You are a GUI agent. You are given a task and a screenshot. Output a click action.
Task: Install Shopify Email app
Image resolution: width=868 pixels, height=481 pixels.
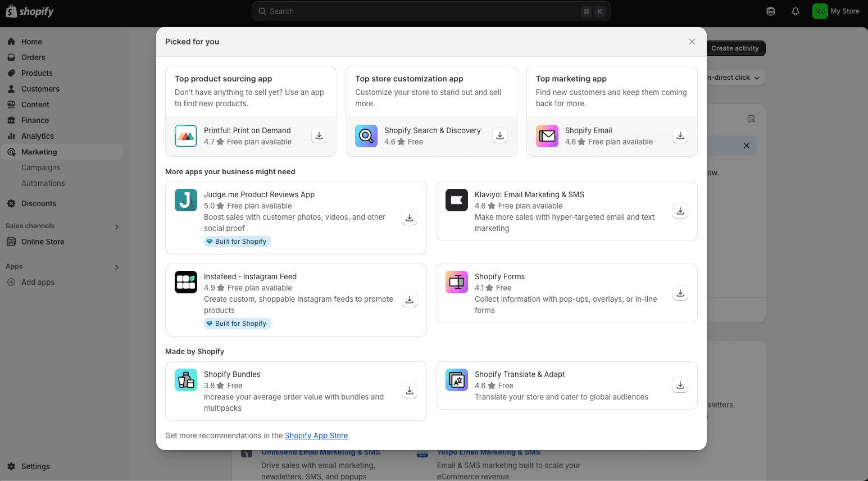coord(680,135)
